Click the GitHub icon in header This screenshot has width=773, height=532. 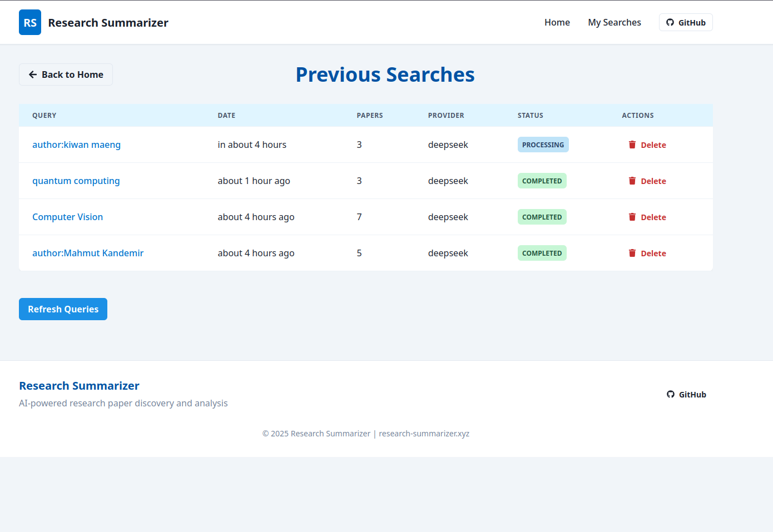click(x=670, y=22)
